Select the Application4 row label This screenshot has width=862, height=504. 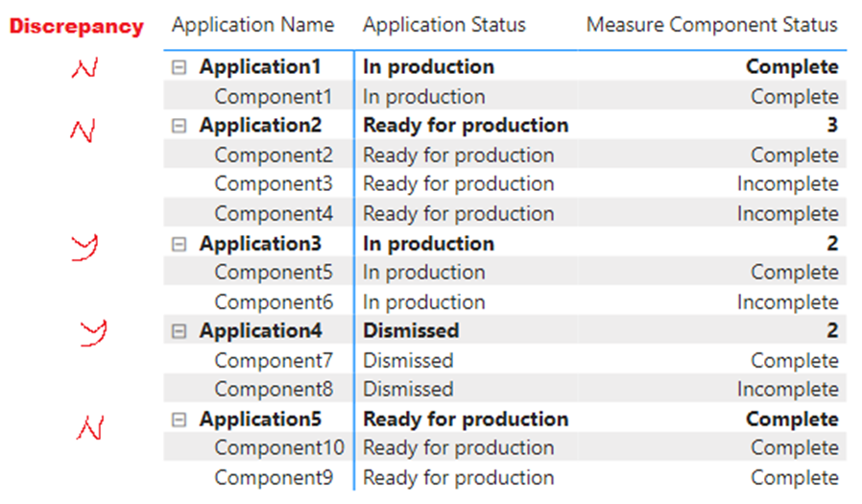tap(260, 331)
